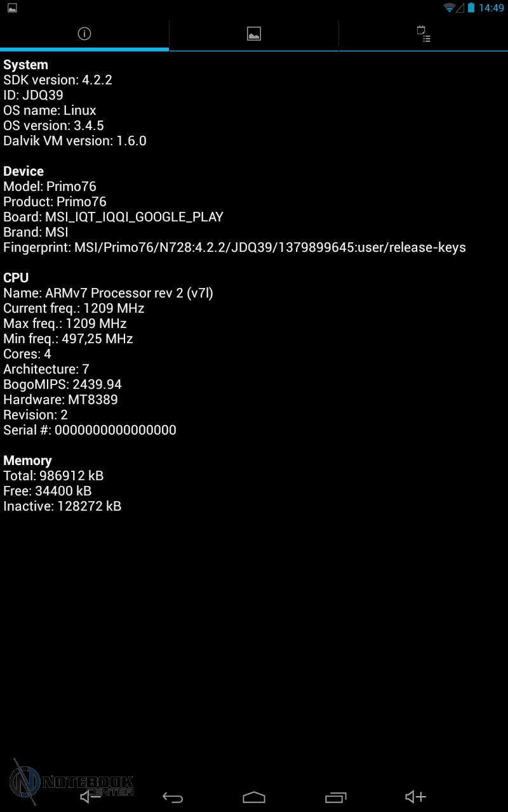Tap the Hardware: MT8389 line
Viewport: 508px width, 812px height.
pos(60,400)
